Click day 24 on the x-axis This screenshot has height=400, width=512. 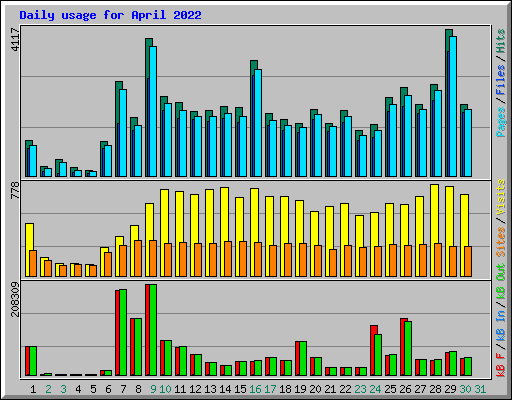point(375,389)
